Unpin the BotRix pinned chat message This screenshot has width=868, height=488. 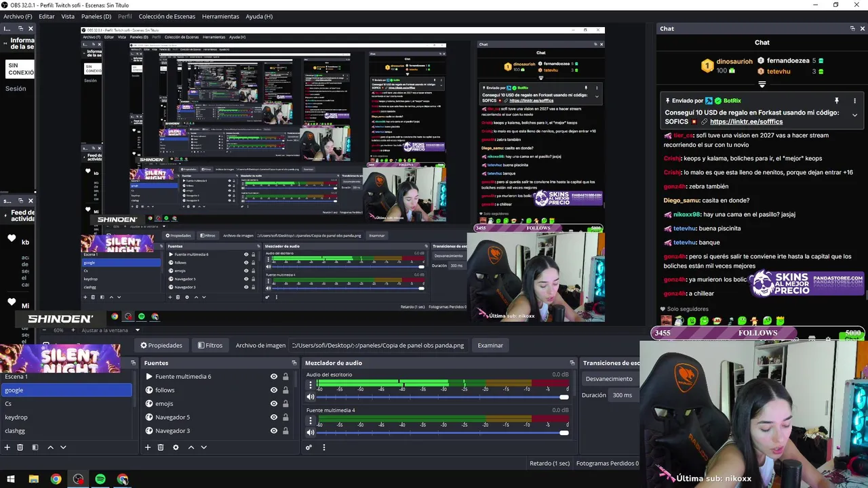point(837,100)
